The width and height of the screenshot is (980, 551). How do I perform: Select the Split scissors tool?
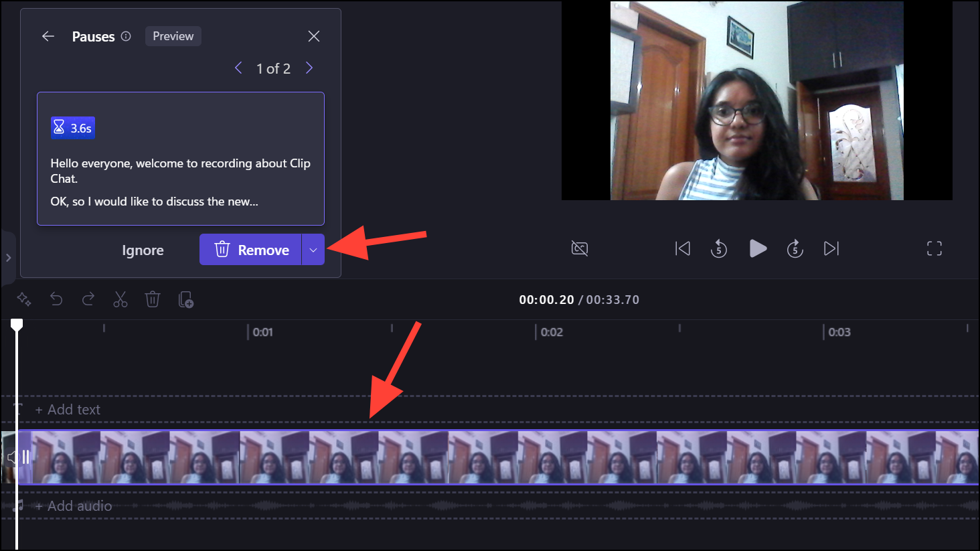pyautogui.click(x=120, y=299)
